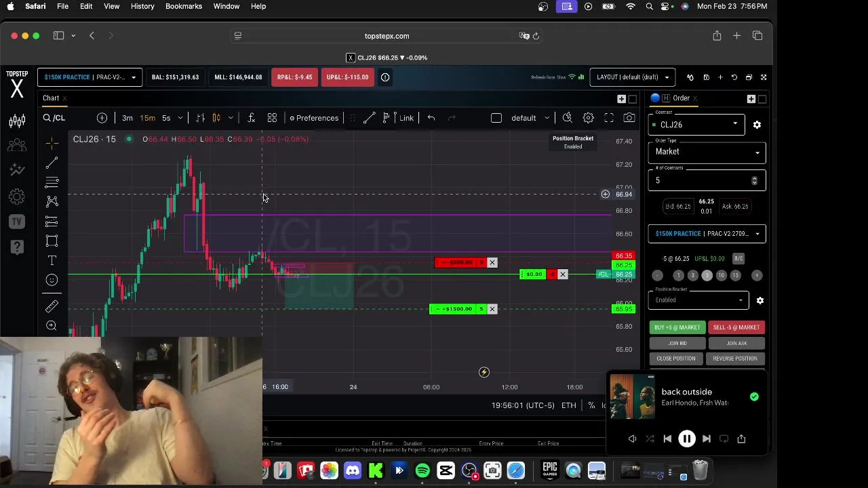Expand the CLJ26 contract dropdown

pos(696,125)
